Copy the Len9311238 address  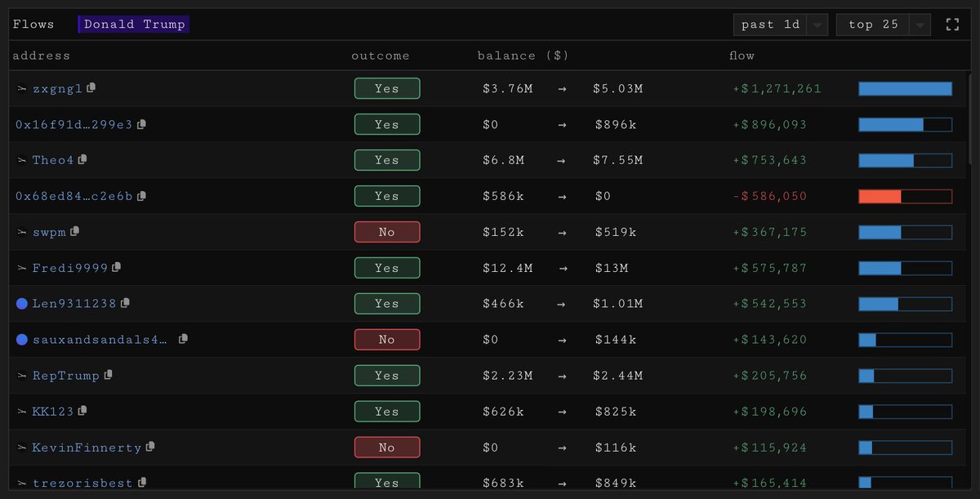125,303
